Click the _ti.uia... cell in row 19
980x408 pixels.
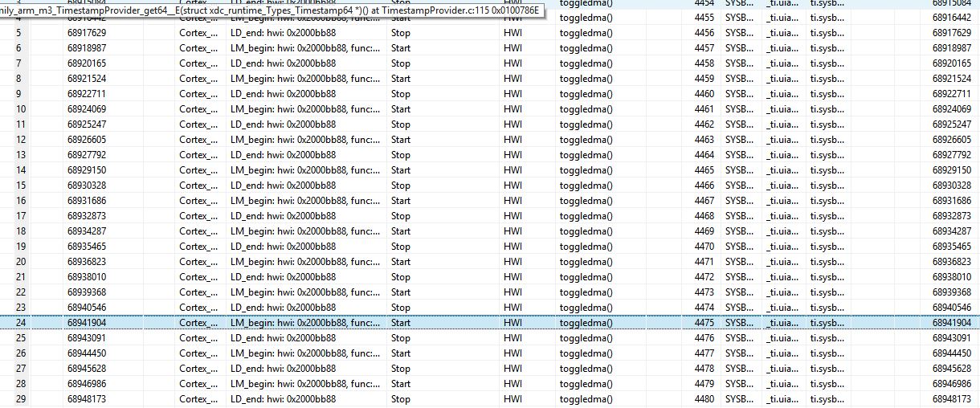(782, 247)
